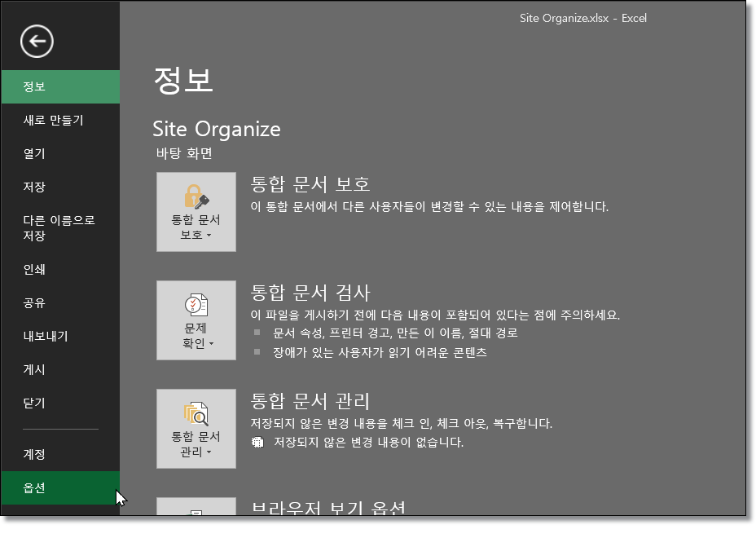The height and width of the screenshot is (538, 756).
Task: Click the document checklist inspect icon
Action: [196, 305]
